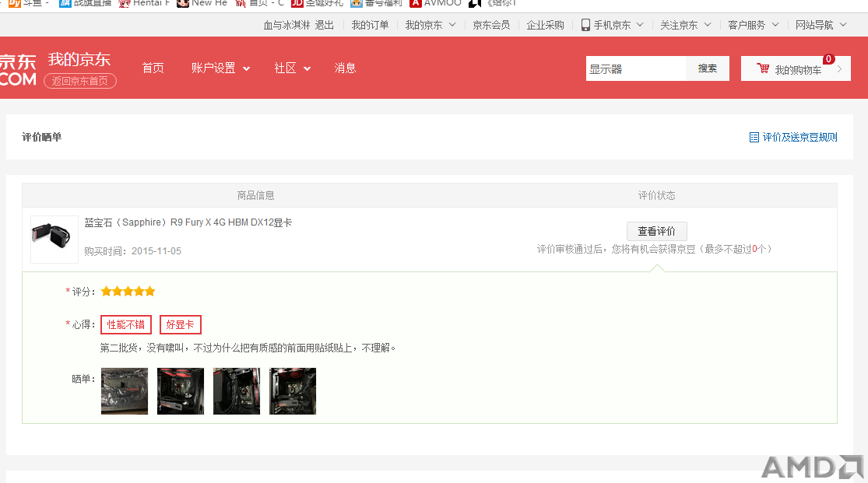The height and width of the screenshot is (483, 868).
Task: Open the shopping cart icon
Action: (763, 68)
